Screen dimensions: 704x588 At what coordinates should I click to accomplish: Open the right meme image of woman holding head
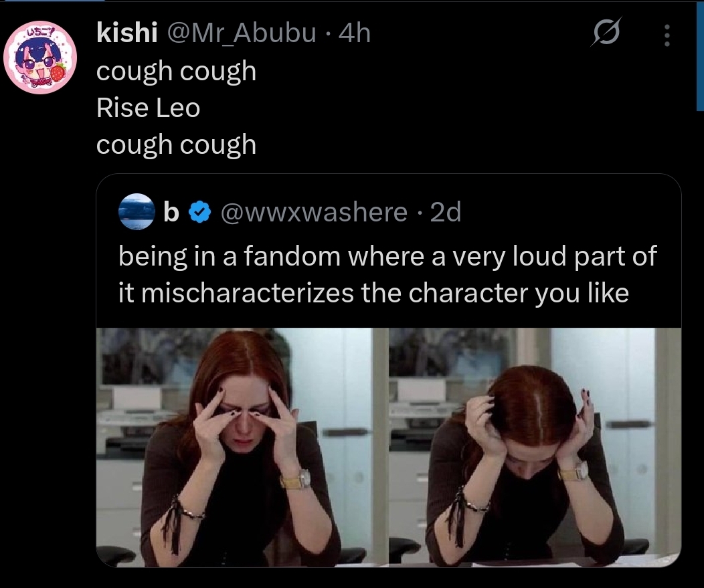[x=535, y=447]
